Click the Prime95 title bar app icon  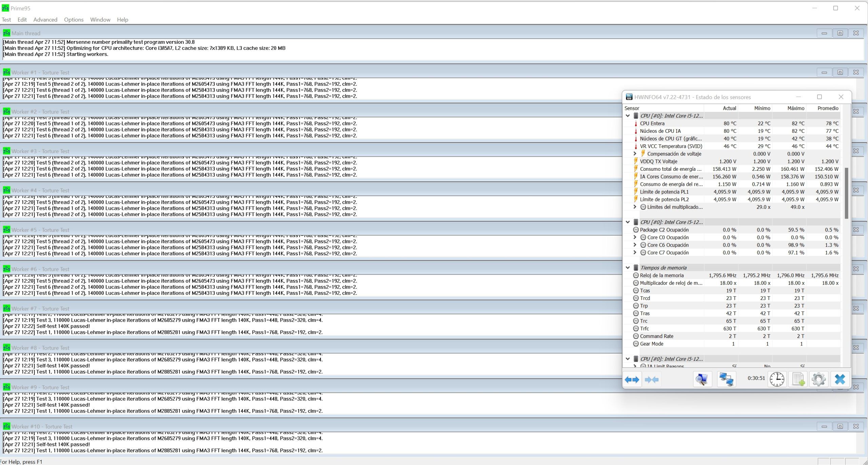point(5,8)
